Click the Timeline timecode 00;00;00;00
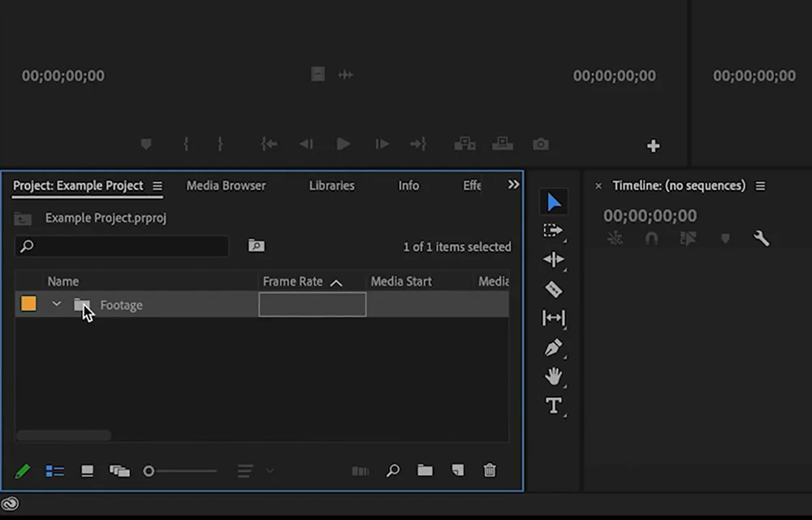812x520 pixels. [650, 215]
